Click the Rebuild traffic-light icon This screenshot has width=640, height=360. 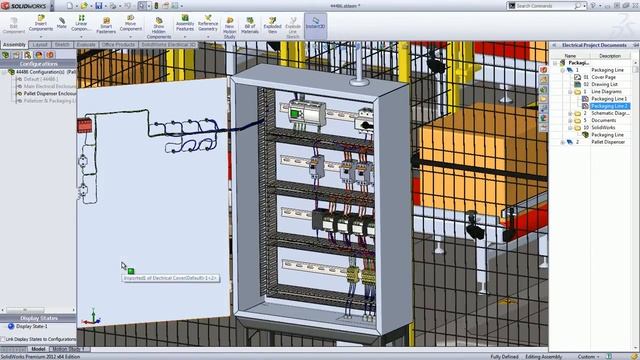pyautogui.click(x=156, y=6)
